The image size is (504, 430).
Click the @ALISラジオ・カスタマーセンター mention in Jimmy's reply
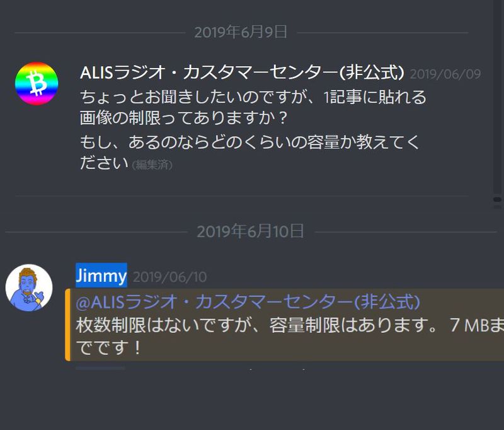click(x=248, y=302)
